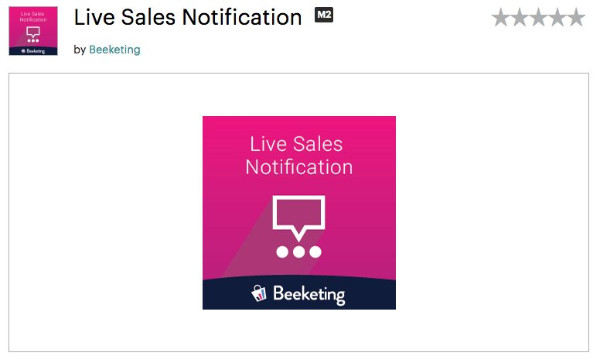The image size is (600, 363).
Task: Click the Live Sales Notification title
Action: (x=188, y=18)
